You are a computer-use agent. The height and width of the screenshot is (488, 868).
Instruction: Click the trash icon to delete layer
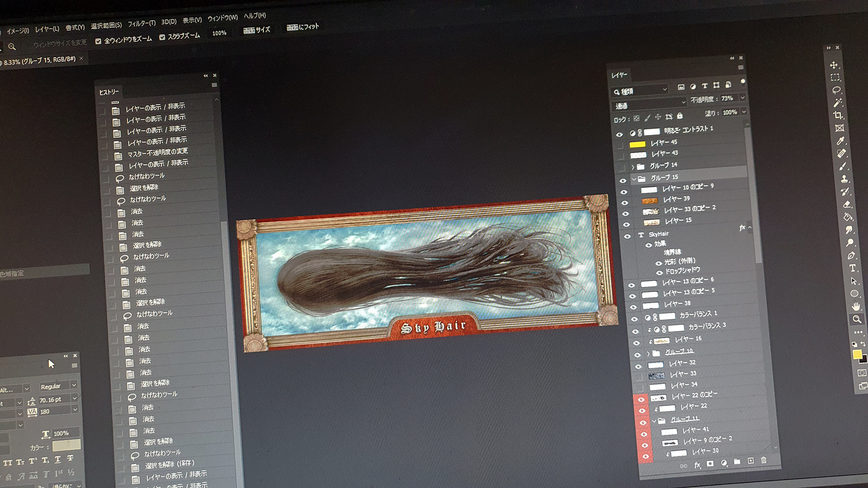(764, 460)
